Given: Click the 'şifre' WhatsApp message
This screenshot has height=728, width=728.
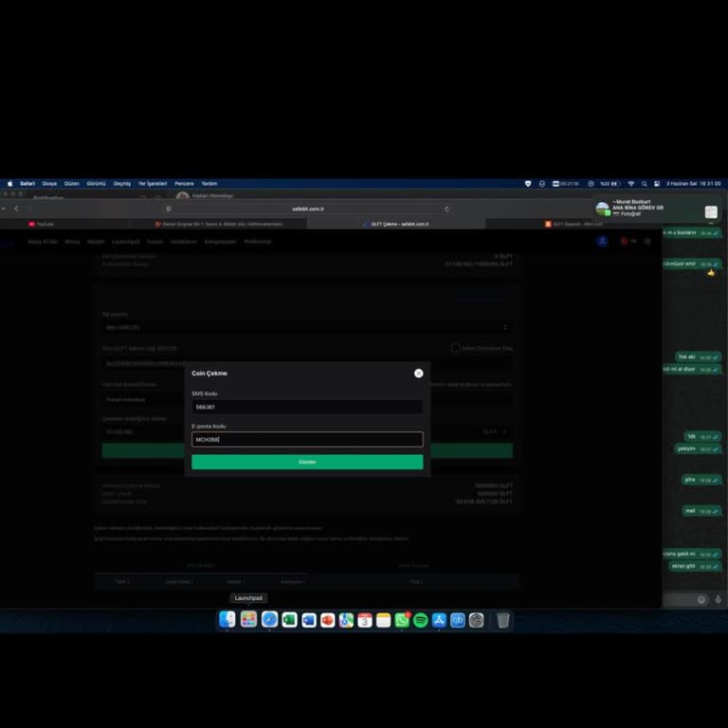Looking at the screenshot, I should point(701,480).
